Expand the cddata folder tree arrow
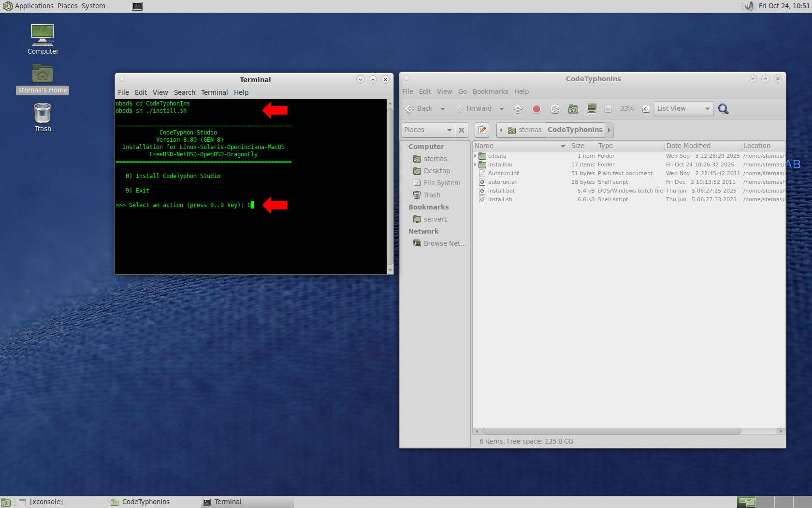This screenshot has width=812, height=508. [x=476, y=156]
